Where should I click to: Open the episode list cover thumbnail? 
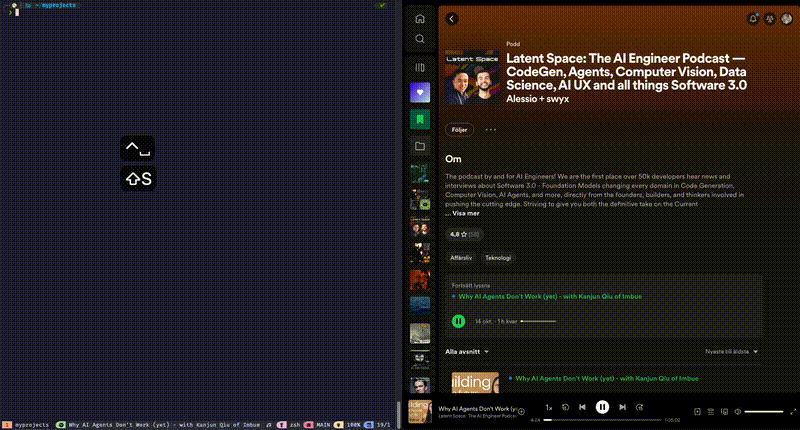(475, 383)
